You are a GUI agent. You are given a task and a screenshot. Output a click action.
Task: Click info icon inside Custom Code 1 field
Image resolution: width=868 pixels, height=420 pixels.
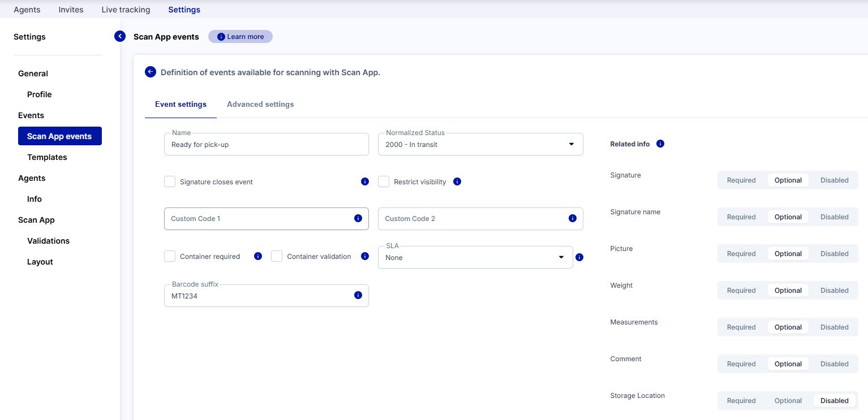pyautogui.click(x=358, y=218)
